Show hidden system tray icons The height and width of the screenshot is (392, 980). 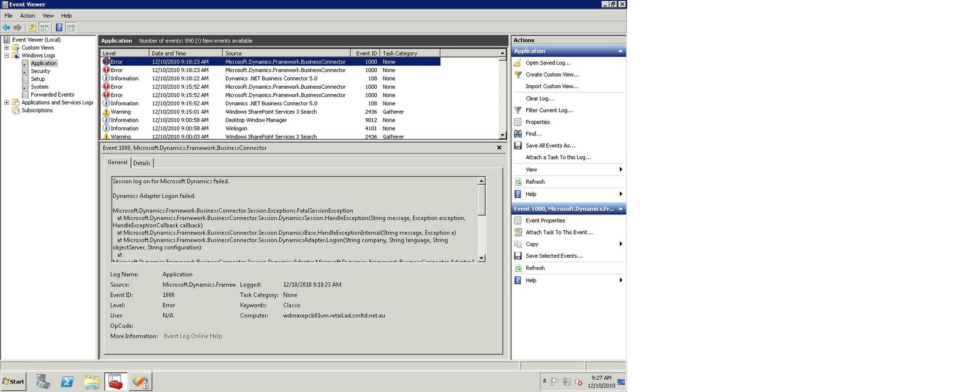545,382
